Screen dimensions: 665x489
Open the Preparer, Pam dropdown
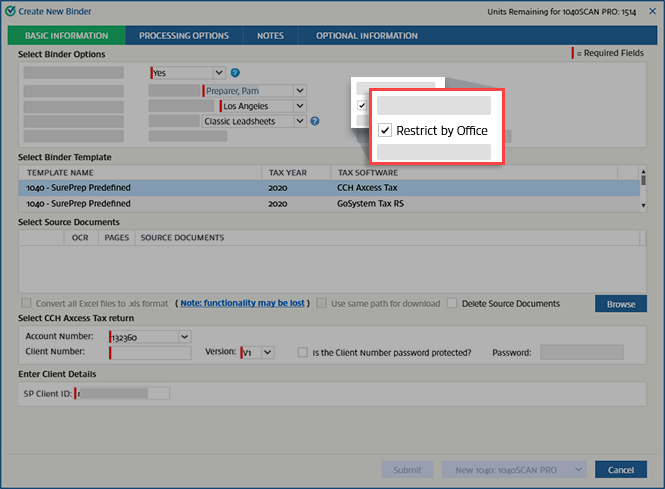pos(299,91)
